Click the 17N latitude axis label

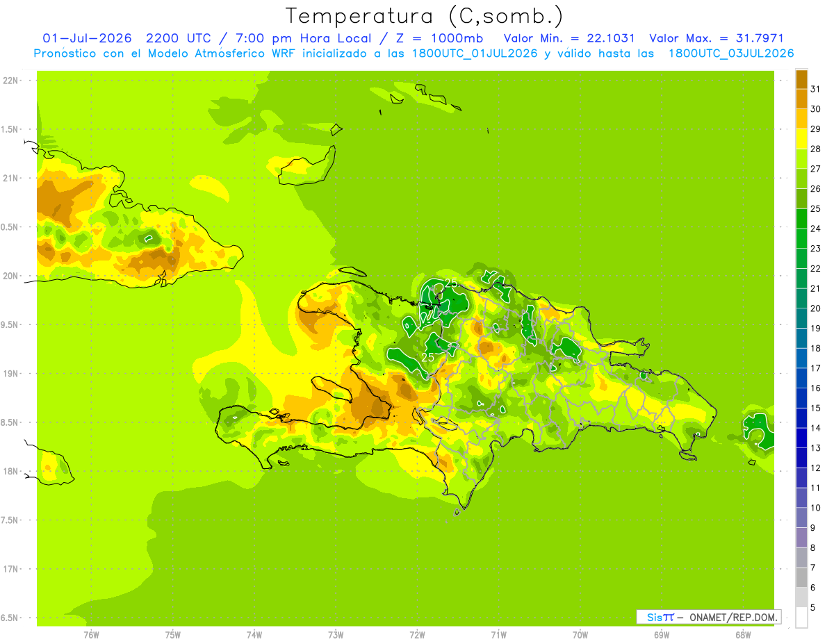click(10, 569)
